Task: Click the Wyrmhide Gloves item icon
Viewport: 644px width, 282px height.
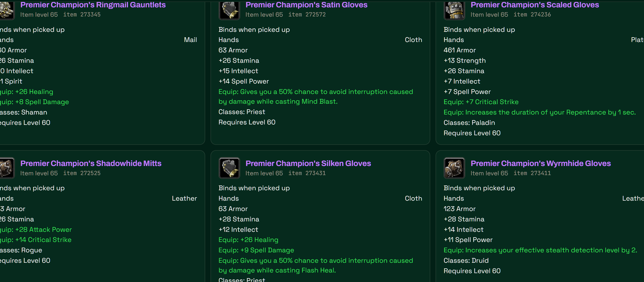Action: click(x=454, y=168)
